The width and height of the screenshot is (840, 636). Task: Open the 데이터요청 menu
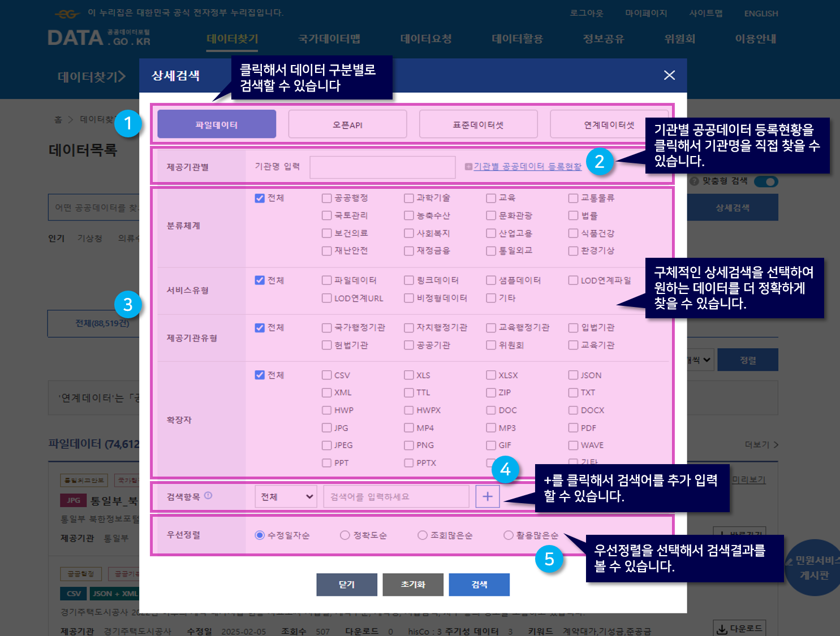click(426, 39)
